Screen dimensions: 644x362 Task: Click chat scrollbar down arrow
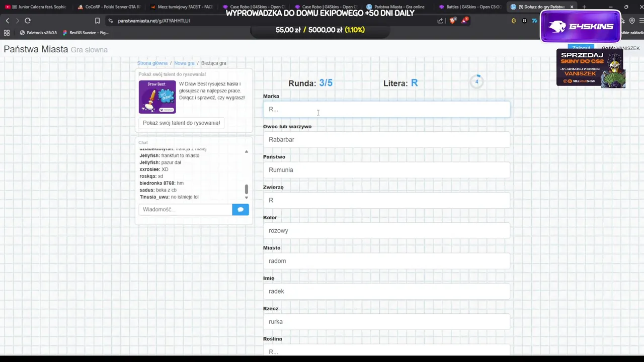pyautogui.click(x=246, y=197)
